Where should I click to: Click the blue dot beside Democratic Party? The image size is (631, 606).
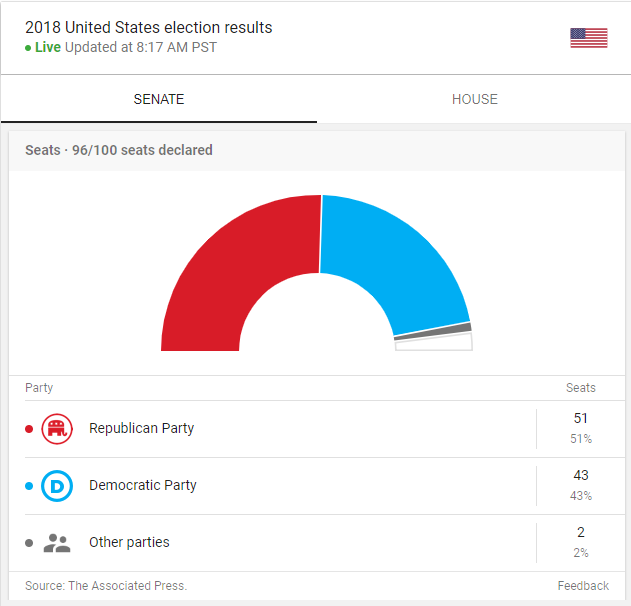[29, 486]
